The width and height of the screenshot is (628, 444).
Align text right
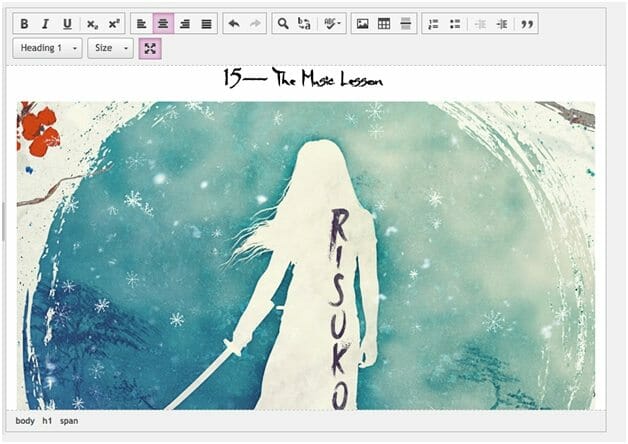[x=185, y=24]
